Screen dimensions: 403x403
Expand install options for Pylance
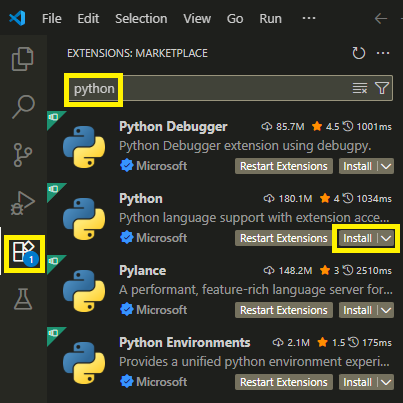pos(386,310)
